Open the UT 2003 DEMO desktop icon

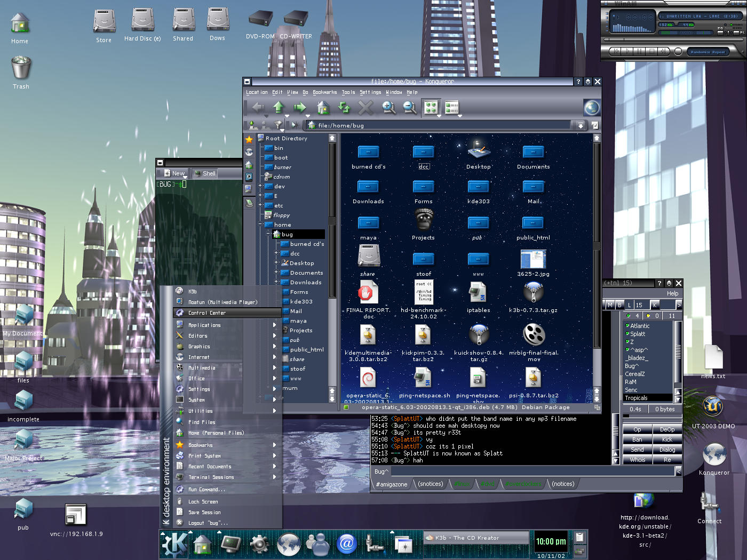713,407
